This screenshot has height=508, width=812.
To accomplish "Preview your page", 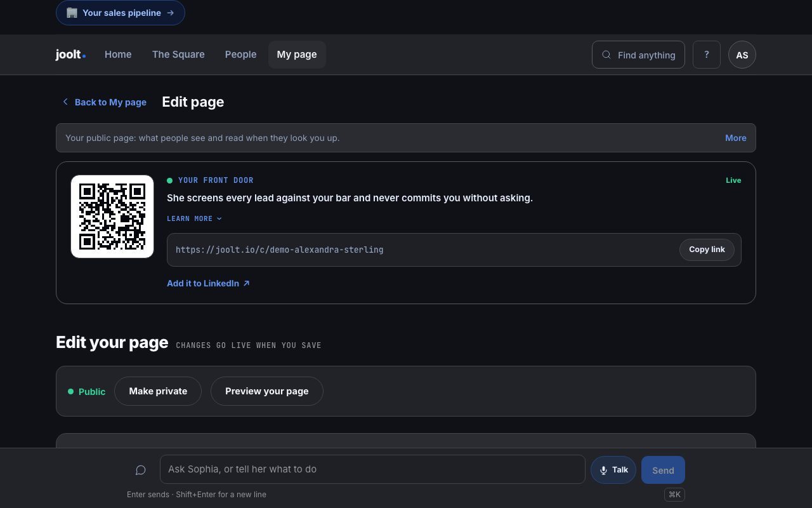I will pos(267,391).
